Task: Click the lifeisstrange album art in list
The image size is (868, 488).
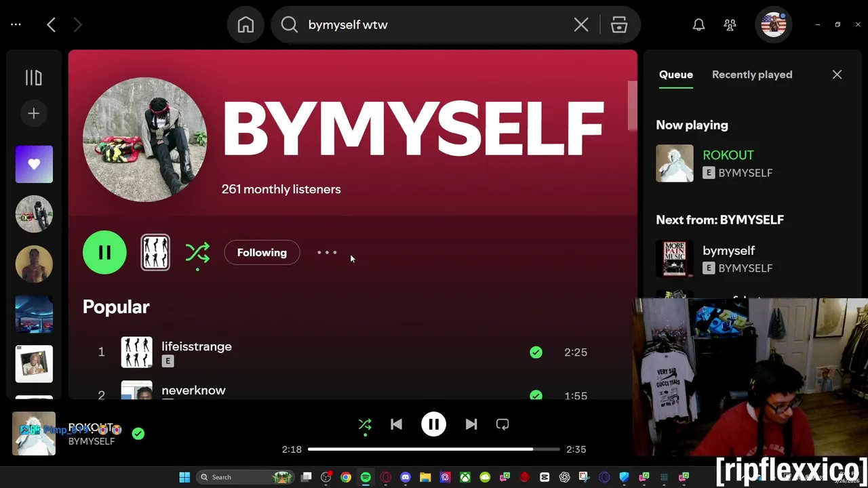Action: [x=136, y=352]
